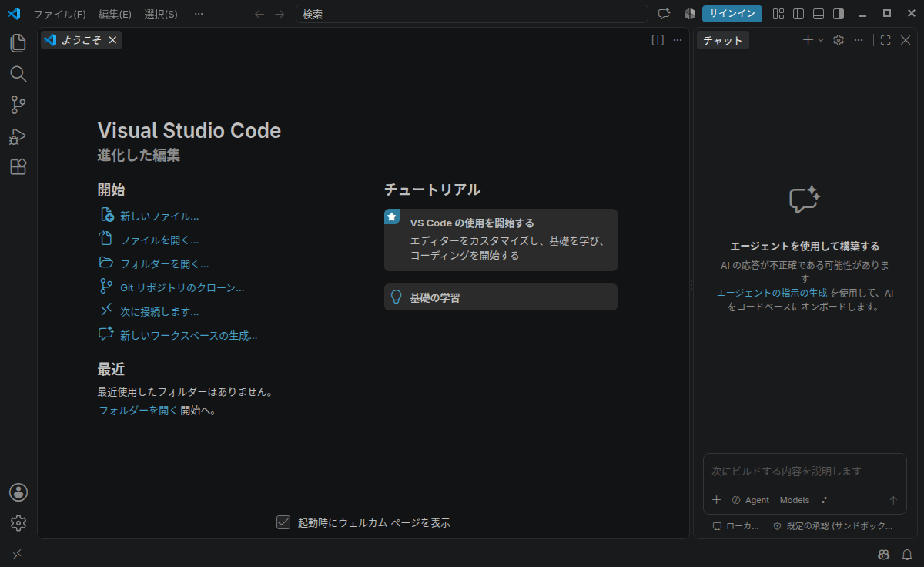Open the Models picker in chat
The width and height of the screenshot is (924, 567).
pyautogui.click(x=795, y=500)
